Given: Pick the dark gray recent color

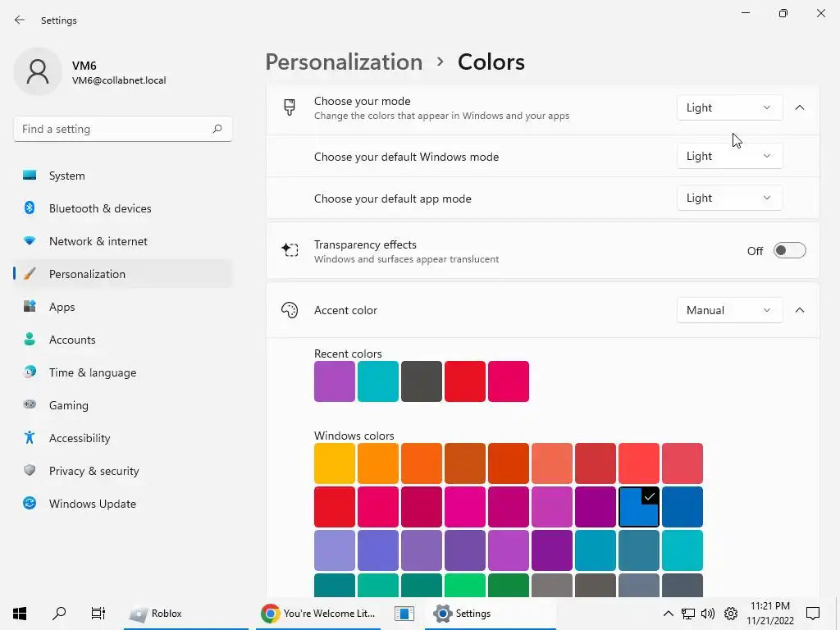Looking at the screenshot, I should coord(421,381).
